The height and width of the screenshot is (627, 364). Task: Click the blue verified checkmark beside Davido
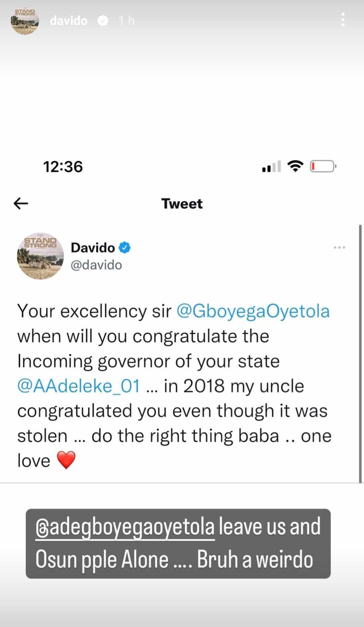click(124, 247)
